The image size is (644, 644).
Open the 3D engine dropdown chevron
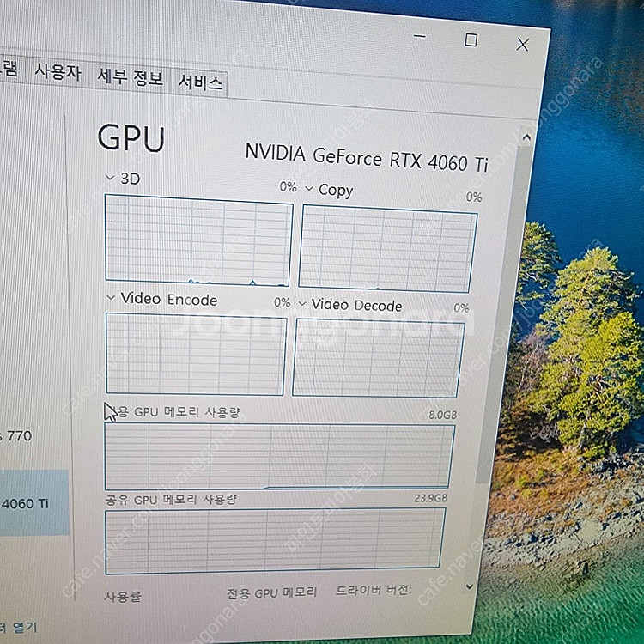pyautogui.click(x=109, y=178)
